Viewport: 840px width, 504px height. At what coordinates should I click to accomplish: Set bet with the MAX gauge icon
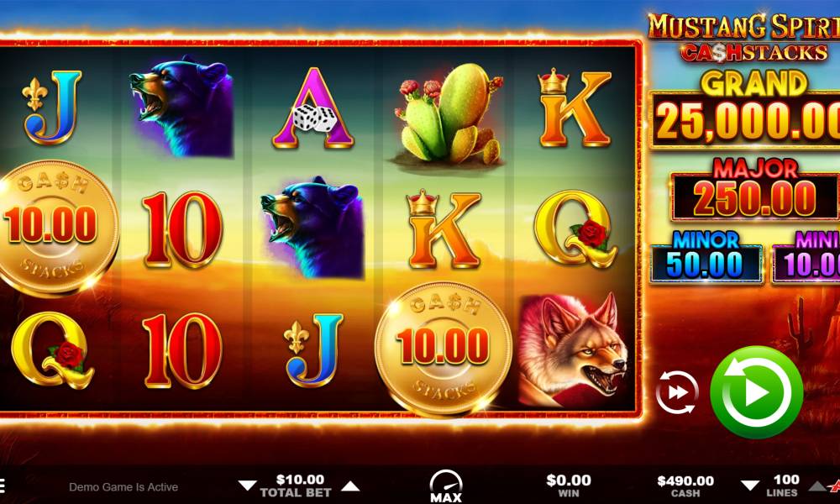pyautogui.click(x=446, y=486)
